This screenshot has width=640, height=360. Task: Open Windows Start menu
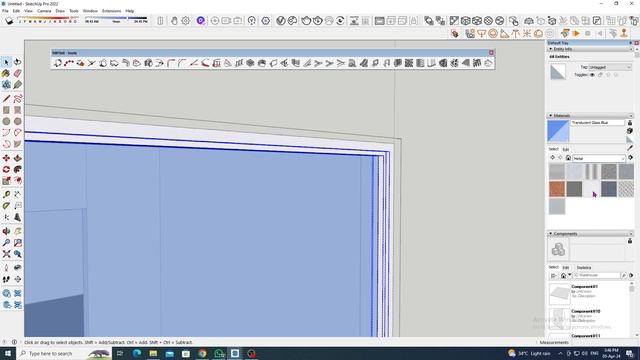coord(7,353)
